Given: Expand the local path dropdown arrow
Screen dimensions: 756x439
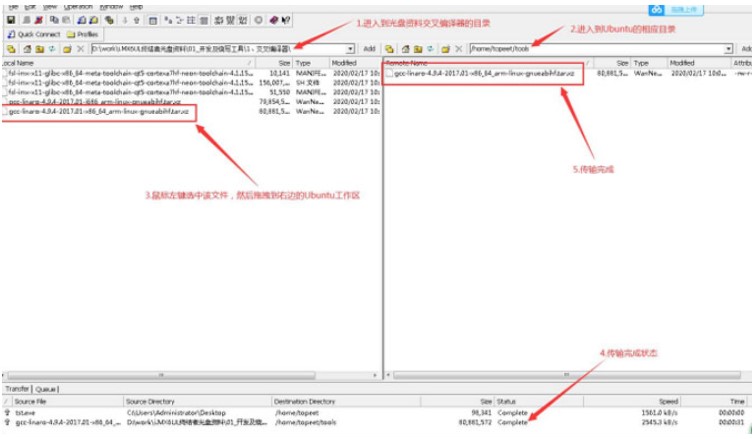Looking at the screenshot, I should point(351,48).
